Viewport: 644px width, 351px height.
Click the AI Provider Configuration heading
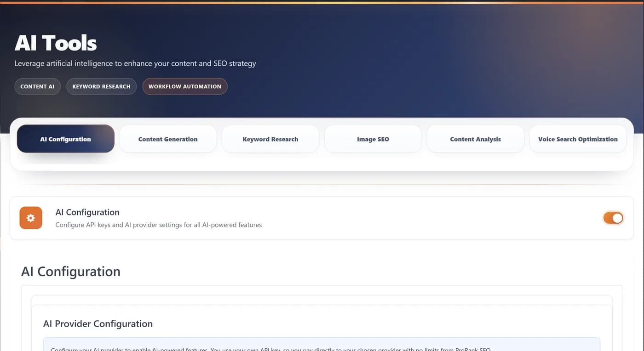(x=98, y=324)
